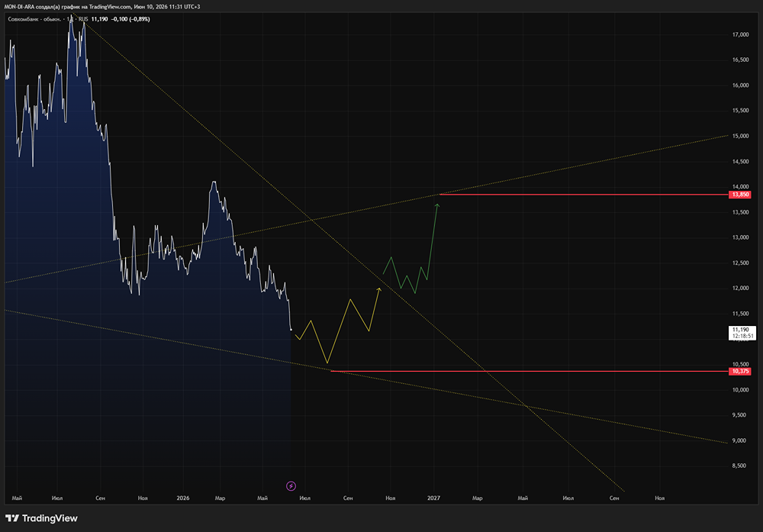Click the current price label 11,190
Image resolution: width=763 pixels, height=532 pixels.
pyautogui.click(x=742, y=333)
